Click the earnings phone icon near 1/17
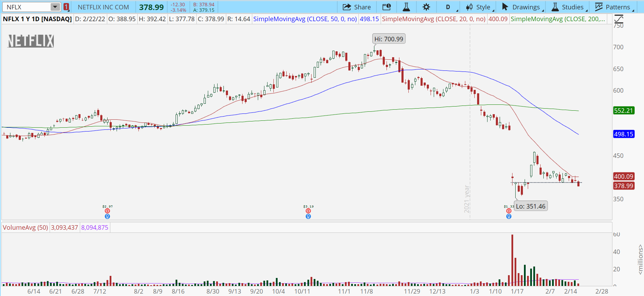 (x=509, y=211)
